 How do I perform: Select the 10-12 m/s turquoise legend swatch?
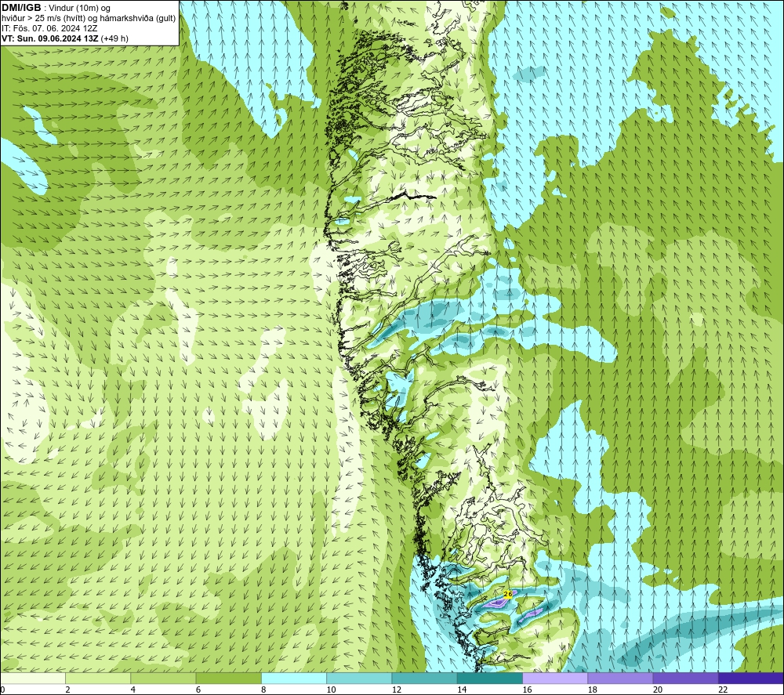359,678
